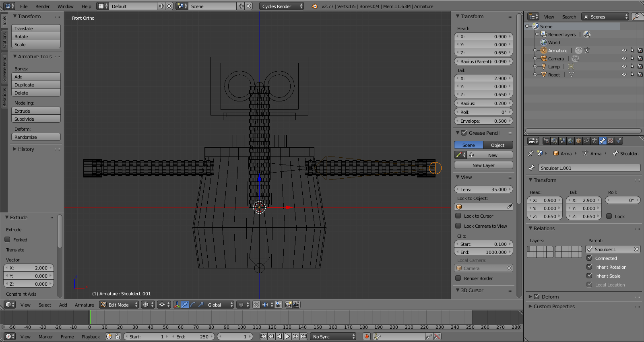Open the Constraints properties chain icon

(586, 141)
